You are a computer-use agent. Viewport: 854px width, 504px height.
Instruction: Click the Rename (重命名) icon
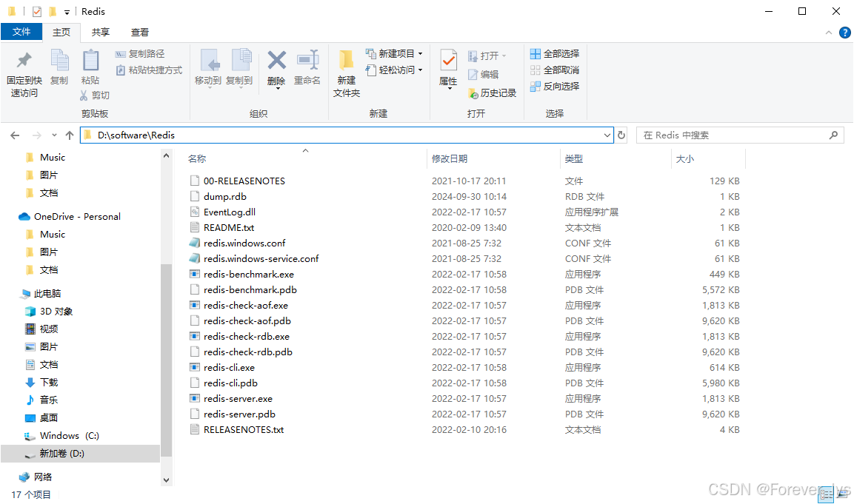(307, 61)
